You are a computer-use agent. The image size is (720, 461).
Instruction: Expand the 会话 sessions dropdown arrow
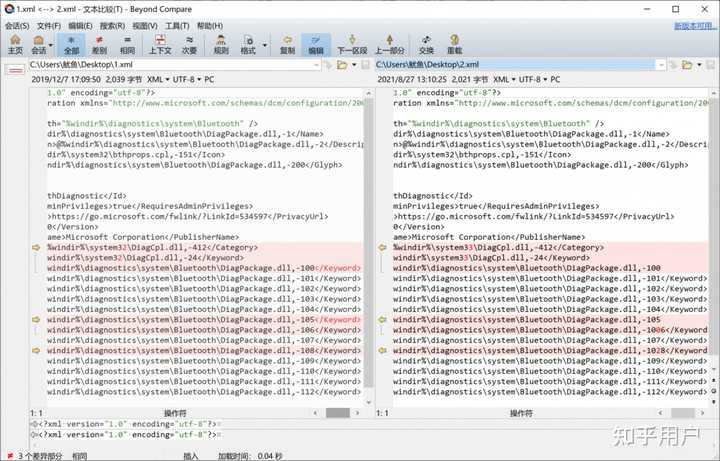pyautogui.click(x=51, y=45)
